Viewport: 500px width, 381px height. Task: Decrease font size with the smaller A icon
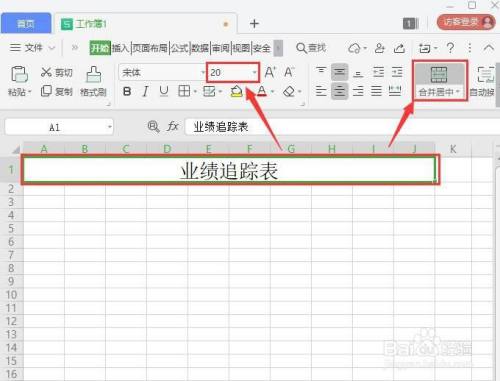[x=289, y=72]
